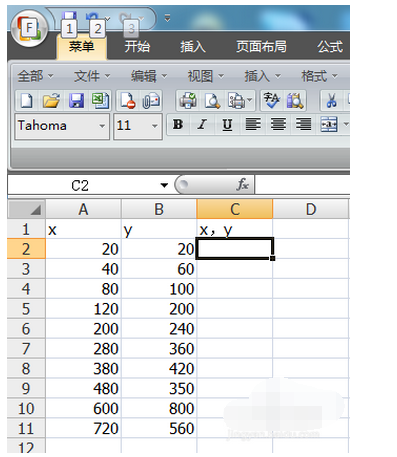Toggle Italic formatting
Image resolution: width=397 pixels, height=457 pixels.
(x=202, y=125)
